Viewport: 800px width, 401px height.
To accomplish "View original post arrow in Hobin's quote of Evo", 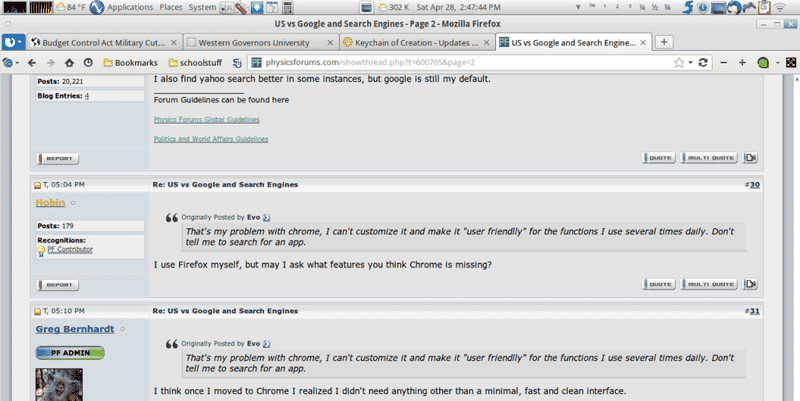I will pos(266,218).
